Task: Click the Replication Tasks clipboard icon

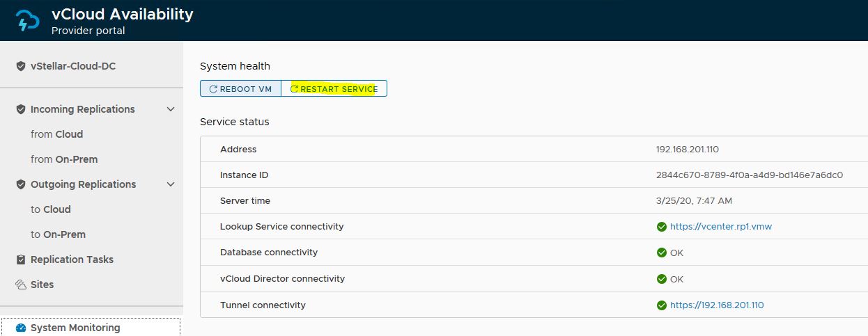Action: click(21, 259)
